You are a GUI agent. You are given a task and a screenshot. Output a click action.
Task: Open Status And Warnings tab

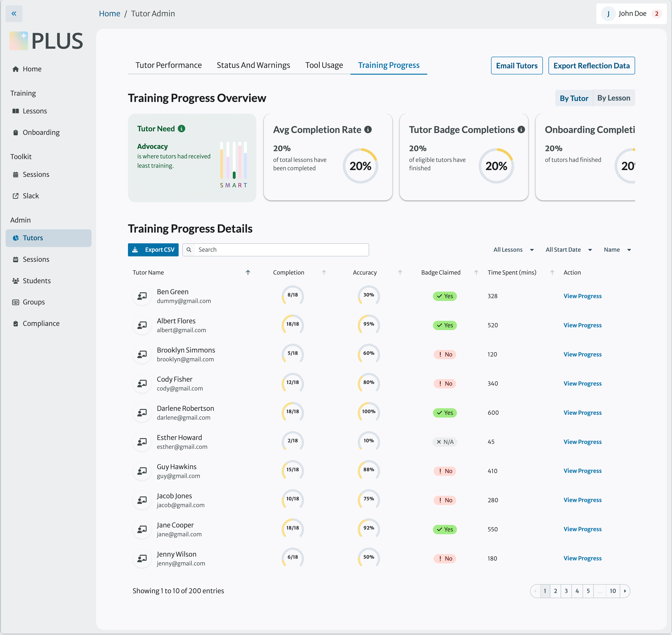[253, 65]
